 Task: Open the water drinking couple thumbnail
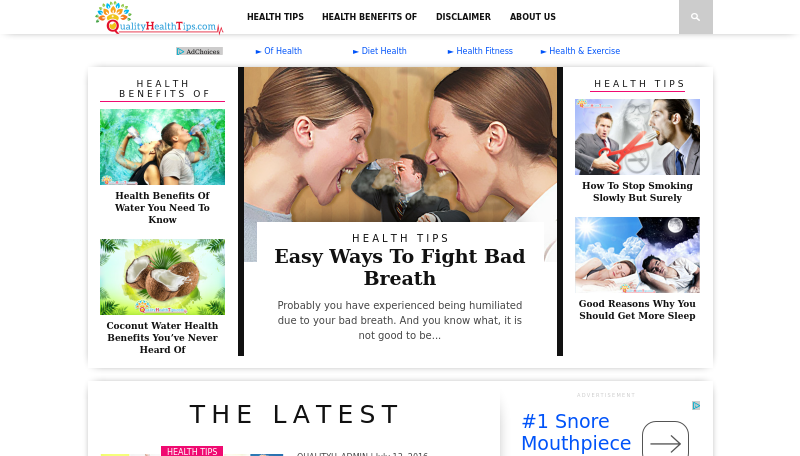162,147
